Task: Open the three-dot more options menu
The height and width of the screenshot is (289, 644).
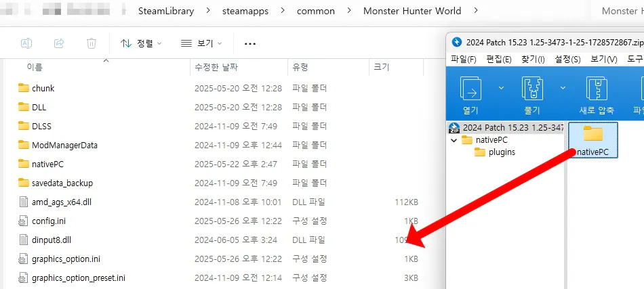Action: 250,43
